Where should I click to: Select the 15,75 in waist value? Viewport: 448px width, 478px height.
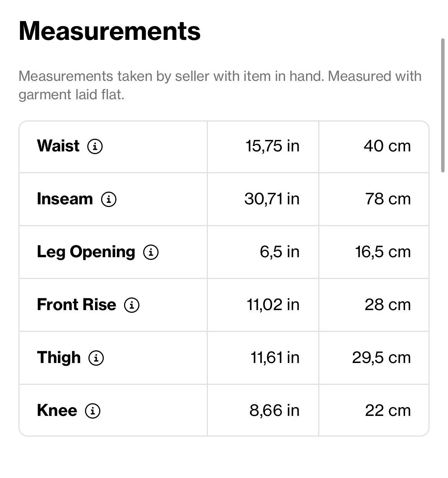pos(273,146)
